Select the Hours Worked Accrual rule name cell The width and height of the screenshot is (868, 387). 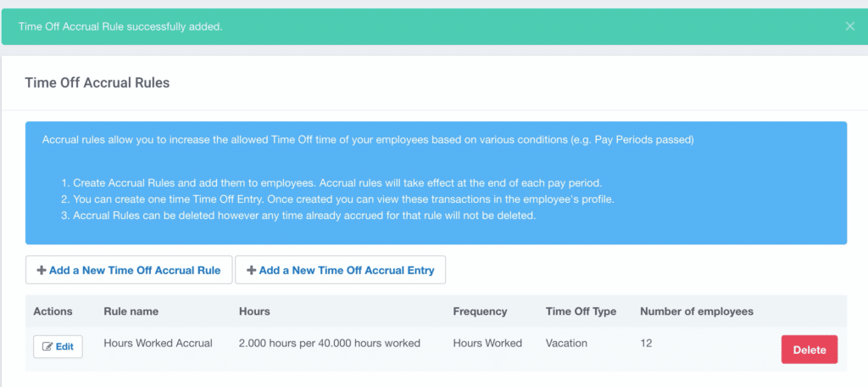coord(158,343)
